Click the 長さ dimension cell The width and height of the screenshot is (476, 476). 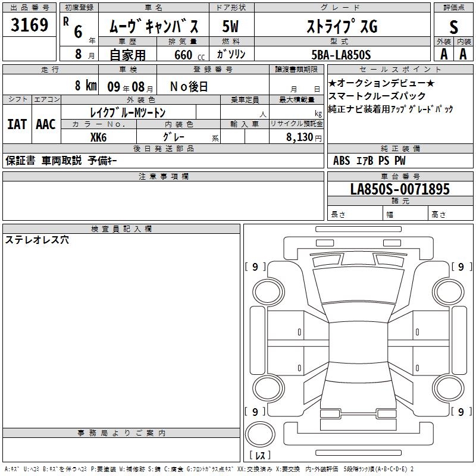coord(355,213)
